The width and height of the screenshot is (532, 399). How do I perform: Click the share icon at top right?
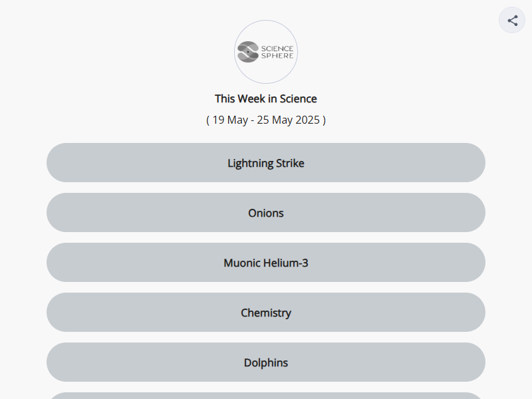[x=512, y=20]
